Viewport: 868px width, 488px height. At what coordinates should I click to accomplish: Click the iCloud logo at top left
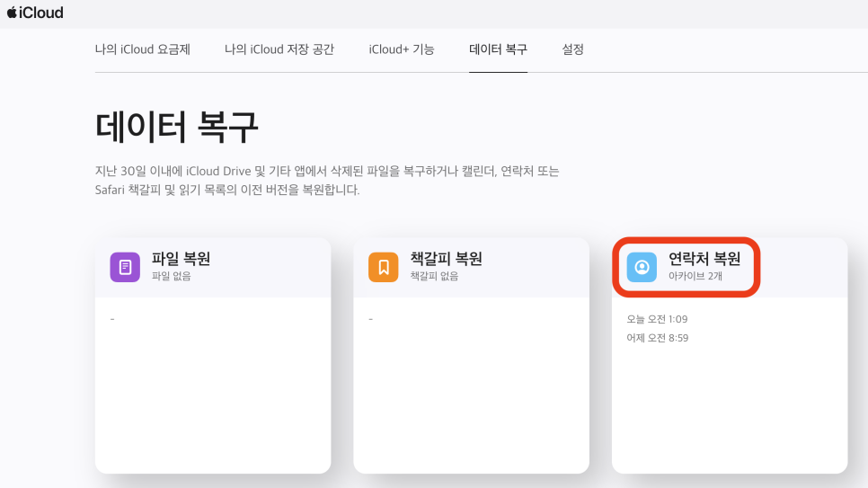(x=35, y=13)
